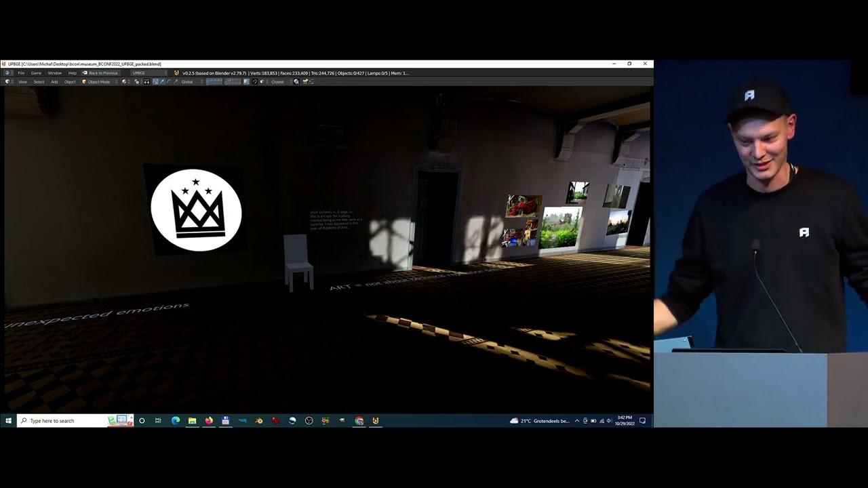Open Cortana circle icon on taskbar
868x488 pixels.
click(142, 421)
